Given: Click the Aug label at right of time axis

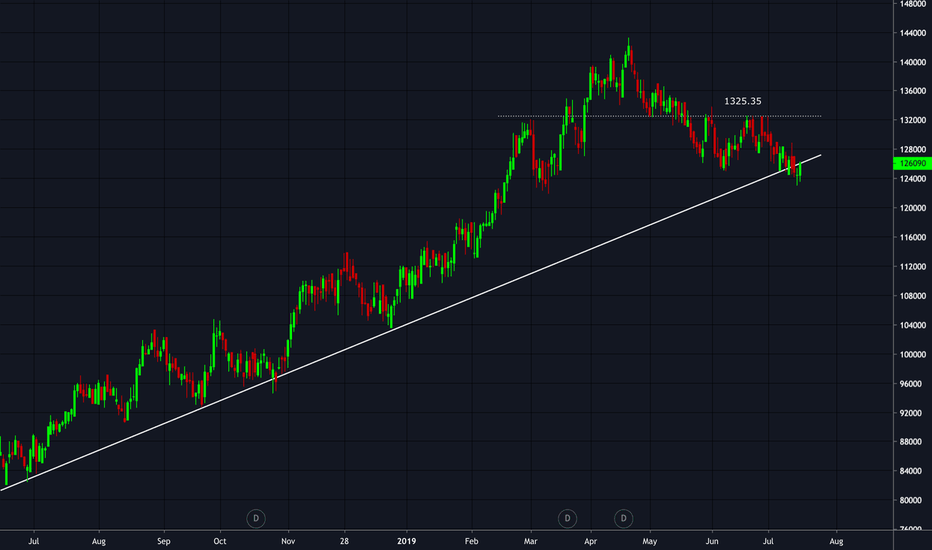Looking at the screenshot, I should (836, 541).
